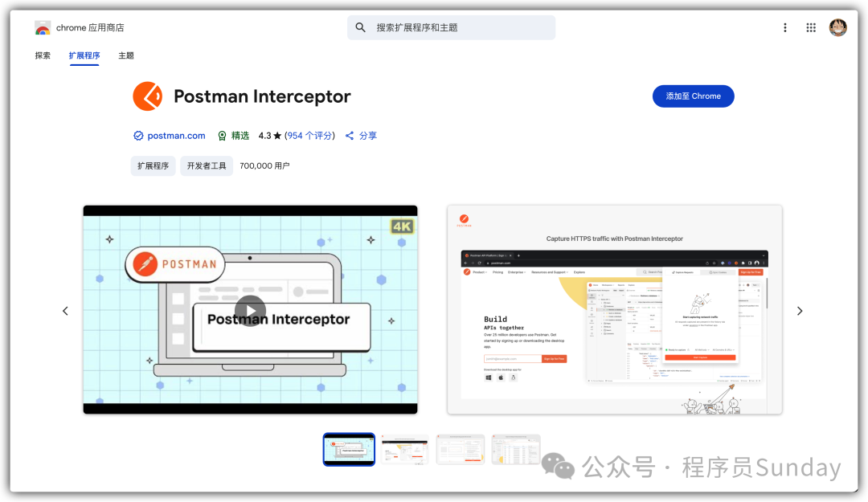Image resolution: width=868 pixels, height=502 pixels.
Task: Click the verified badge beside postman.com
Action: coord(138,136)
